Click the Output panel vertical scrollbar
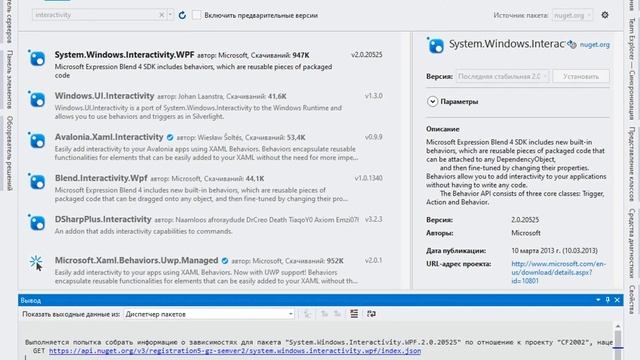 618,341
